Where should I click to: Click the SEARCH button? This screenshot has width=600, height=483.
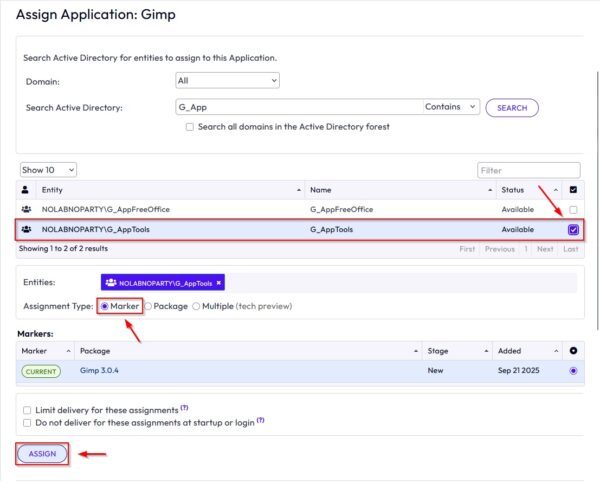[512, 108]
